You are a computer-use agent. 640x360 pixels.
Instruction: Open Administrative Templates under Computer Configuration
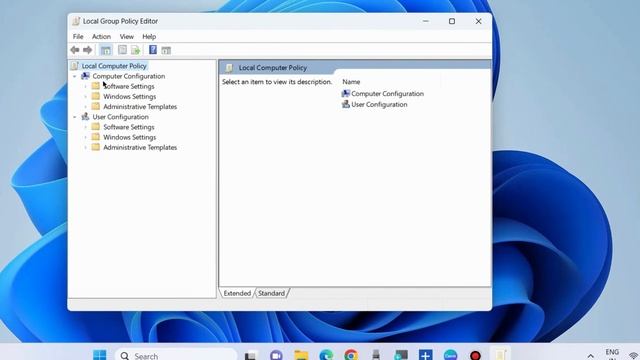click(140, 107)
